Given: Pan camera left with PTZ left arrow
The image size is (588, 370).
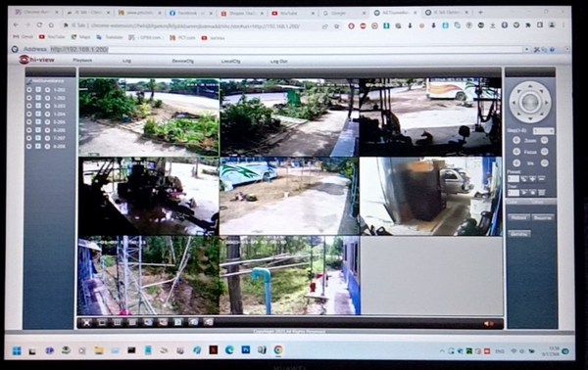Looking at the screenshot, I should pyautogui.click(x=514, y=102).
